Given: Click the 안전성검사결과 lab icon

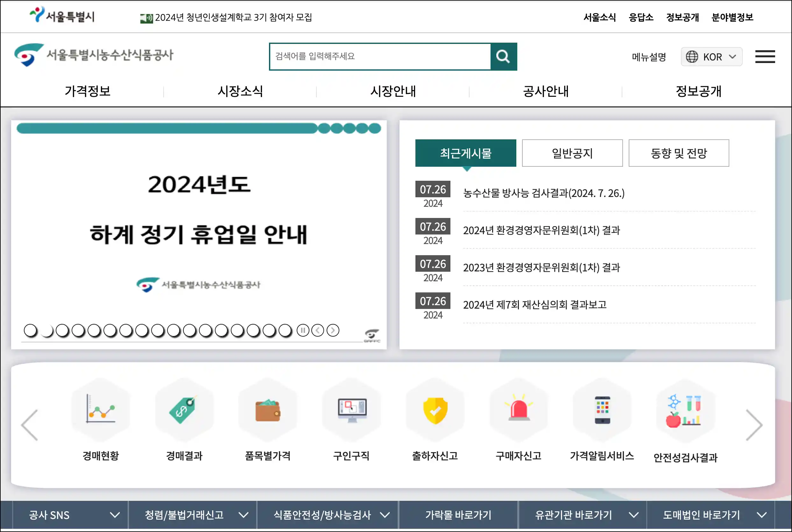Looking at the screenshot, I should tap(685, 410).
